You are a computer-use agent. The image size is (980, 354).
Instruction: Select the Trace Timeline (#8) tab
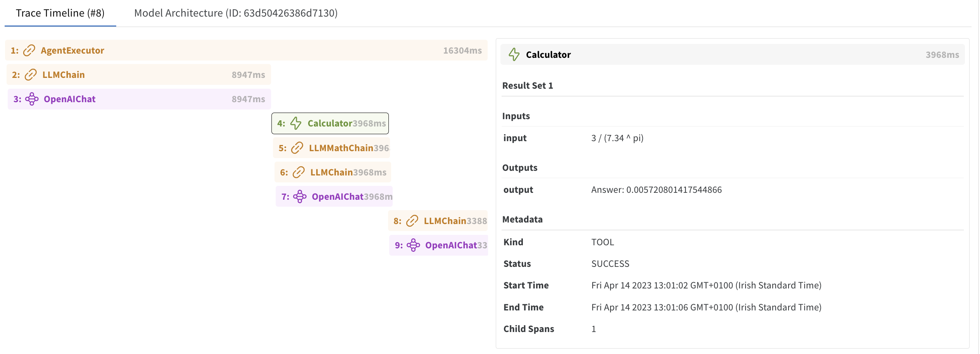point(60,13)
